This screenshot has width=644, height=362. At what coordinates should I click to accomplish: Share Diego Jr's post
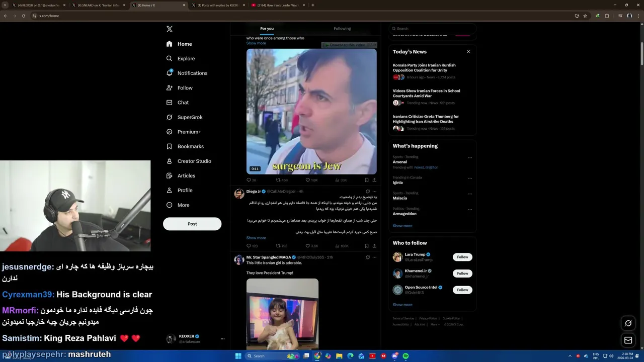click(x=374, y=246)
